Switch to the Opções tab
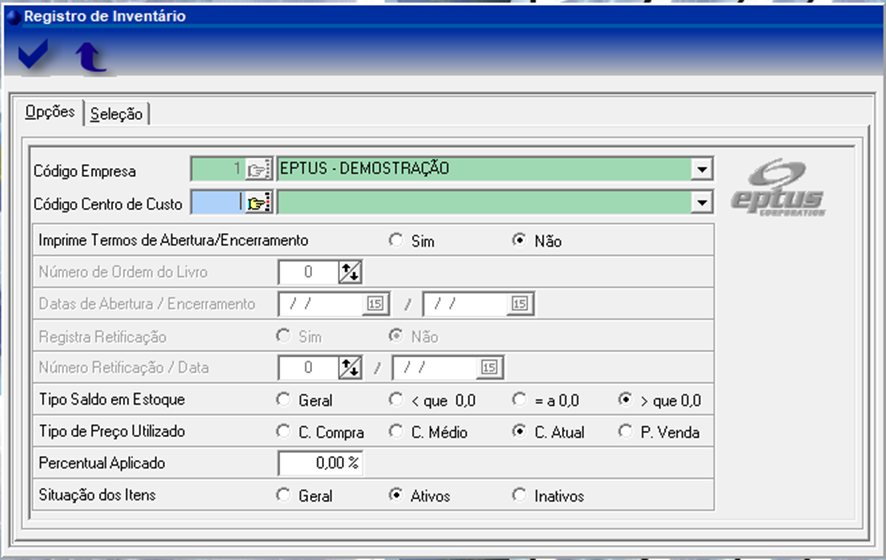This screenshot has height=560, width=886. coord(49,112)
